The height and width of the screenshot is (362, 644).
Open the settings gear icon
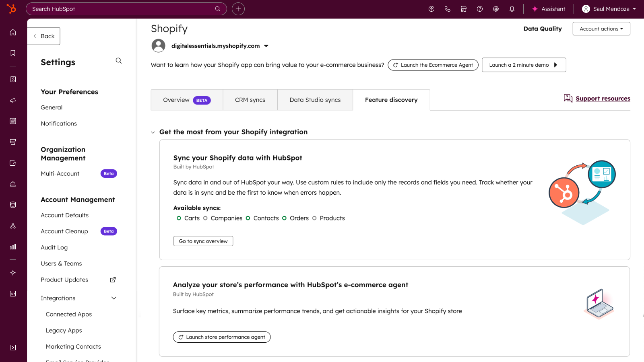[496, 8]
